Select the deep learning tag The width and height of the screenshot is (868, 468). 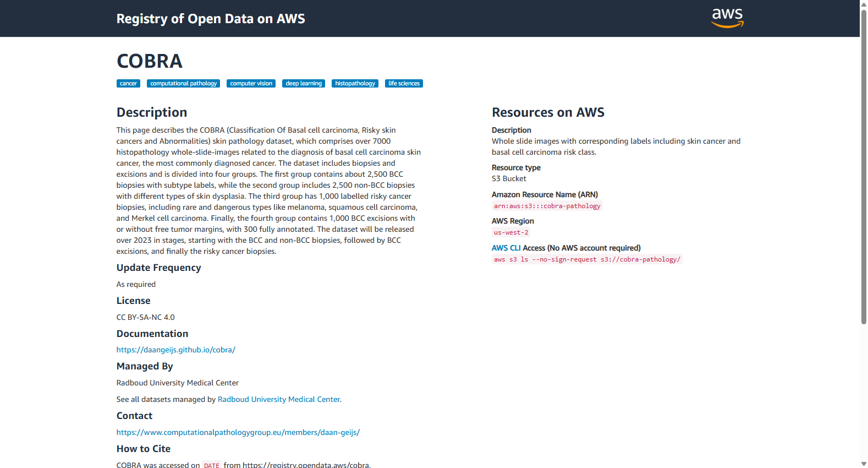tap(304, 84)
